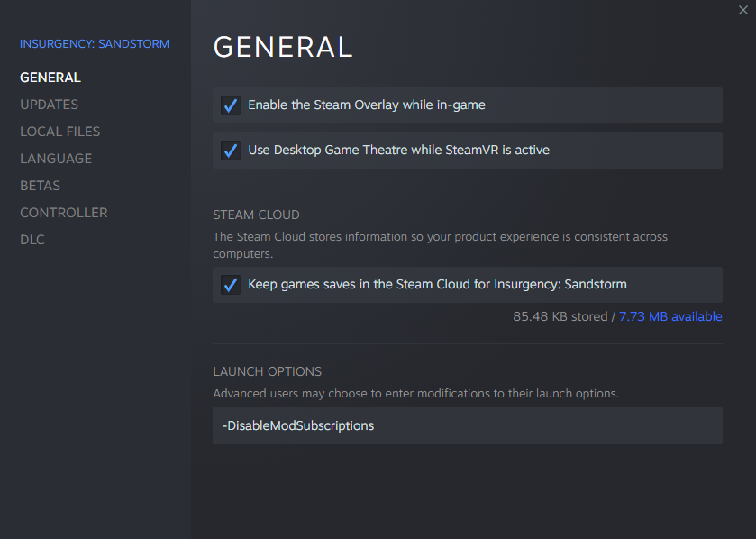Viewport: 756px width, 539px height.
Task: Click the '85.48 KB stored' text
Action: point(560,316)
